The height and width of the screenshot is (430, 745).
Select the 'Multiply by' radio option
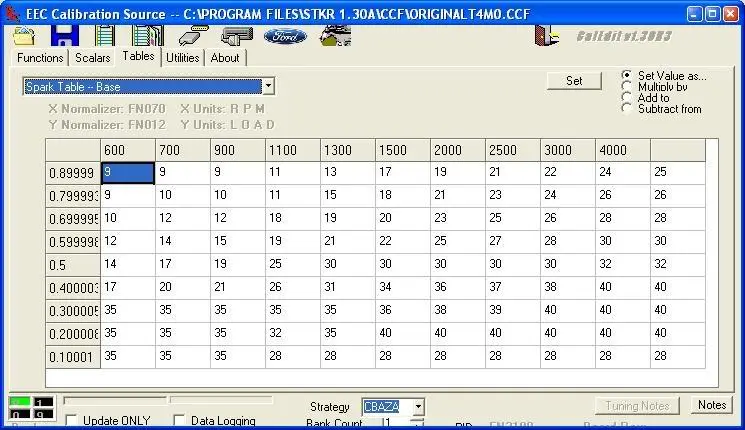626,86
